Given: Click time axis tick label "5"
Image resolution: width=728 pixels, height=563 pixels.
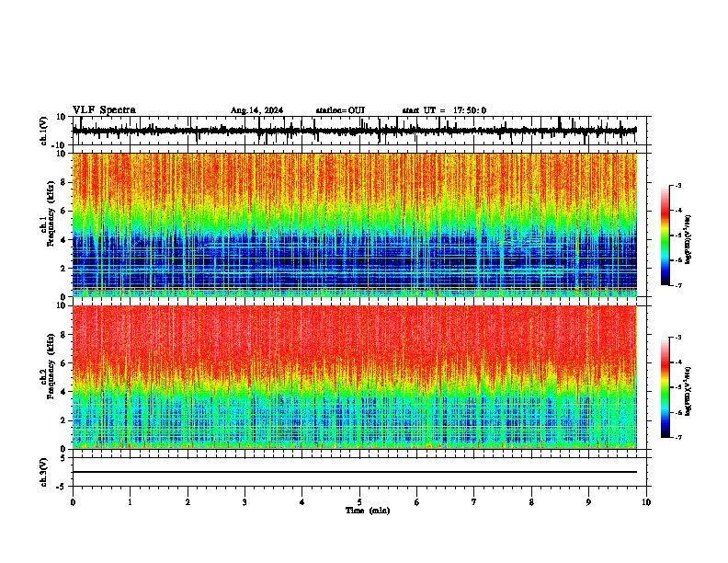Looking at the screenshot, I should click(x=359, y=502).
